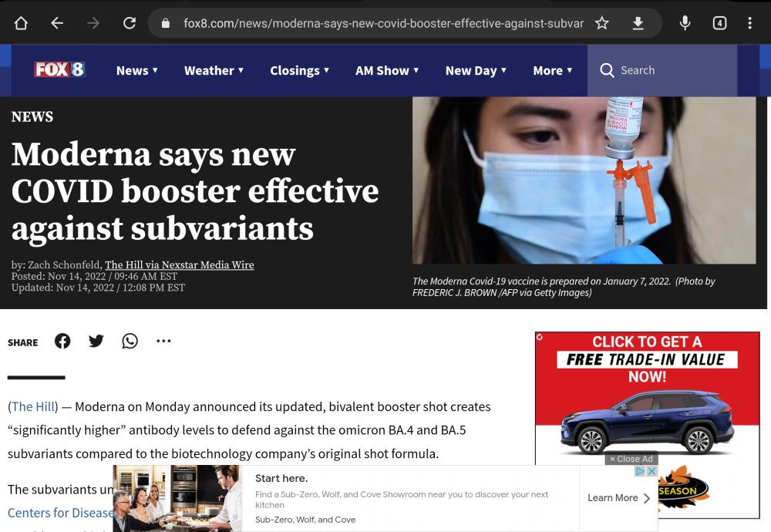Viewport: 771px width, 532px height.
Task: Start voice search with the microphone icon
Action: [685, 23]
